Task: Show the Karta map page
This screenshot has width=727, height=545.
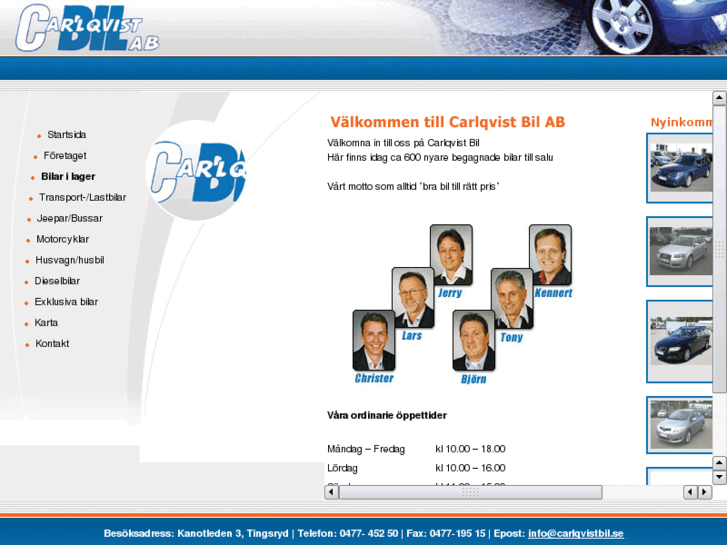Action: pos(46,323)
